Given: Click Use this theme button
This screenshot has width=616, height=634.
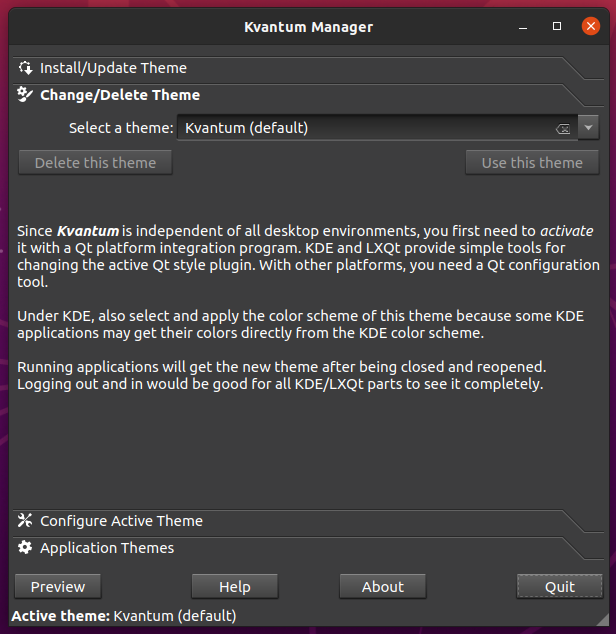Looking at the screenshot, I should [532, 163].
